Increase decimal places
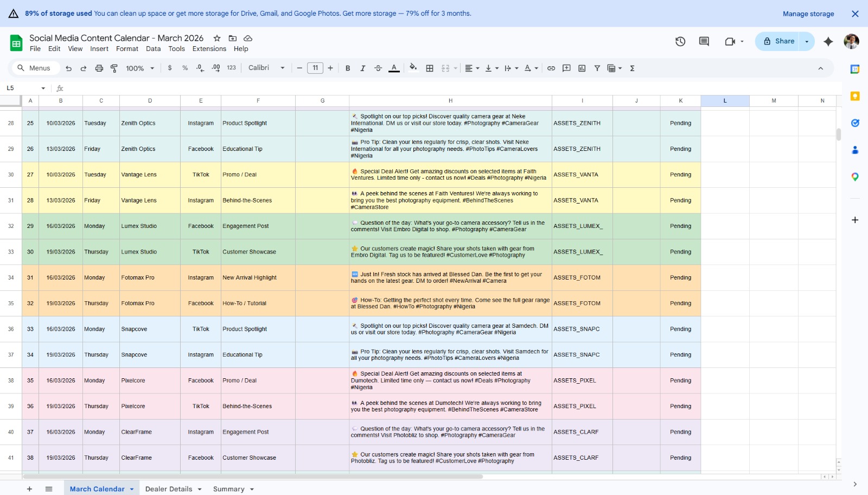 point(216,68)
